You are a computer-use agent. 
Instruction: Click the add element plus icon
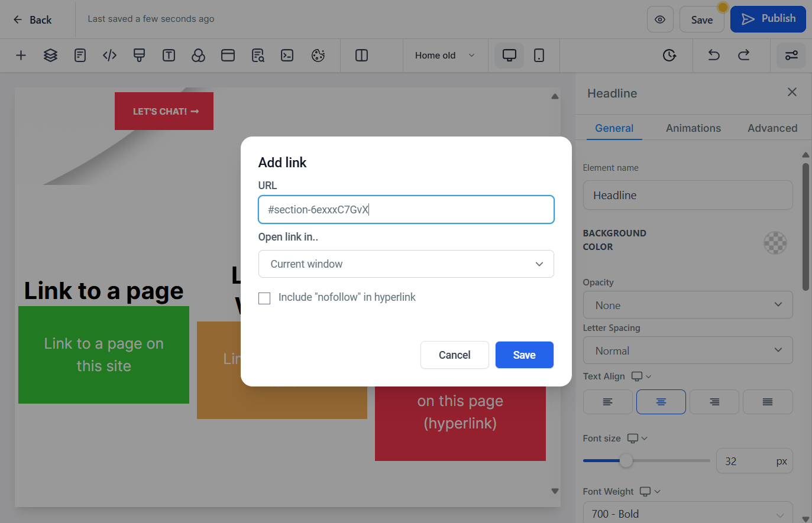point(21,56)
